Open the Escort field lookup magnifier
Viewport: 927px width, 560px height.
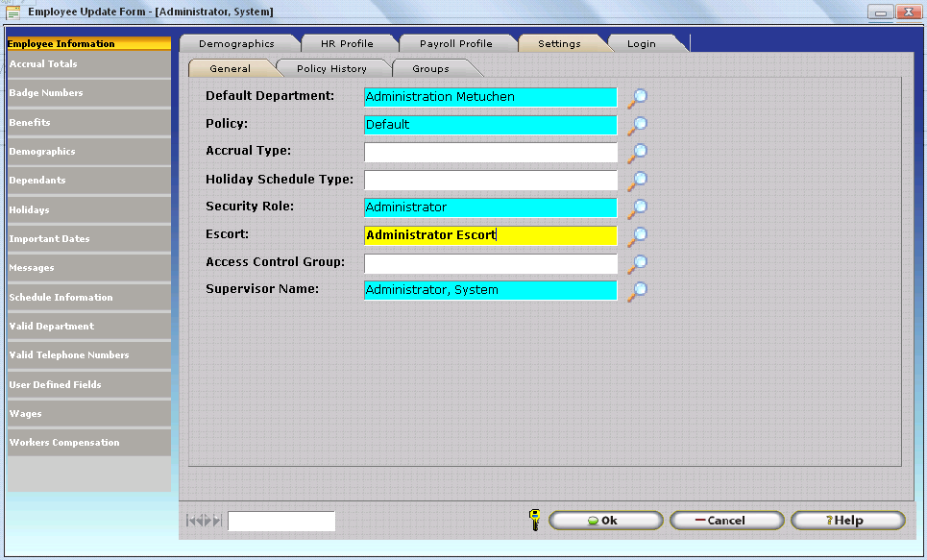click(638, 235)
